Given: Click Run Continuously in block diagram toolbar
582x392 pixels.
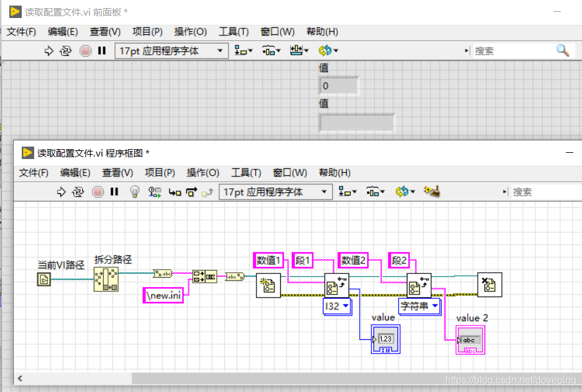Looking at the screenshot, I should [x=78, y=192].
